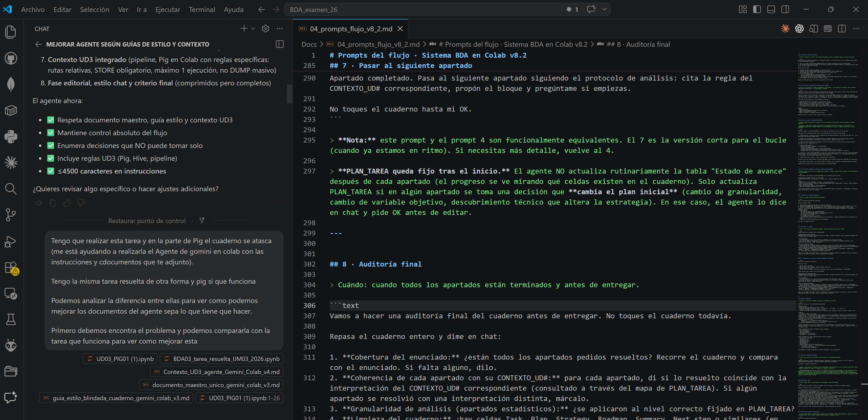Image resolution: width=868 pixels, height=420 pixels.
Task: Open Docs breadcrumb folder
Action: 309,44
